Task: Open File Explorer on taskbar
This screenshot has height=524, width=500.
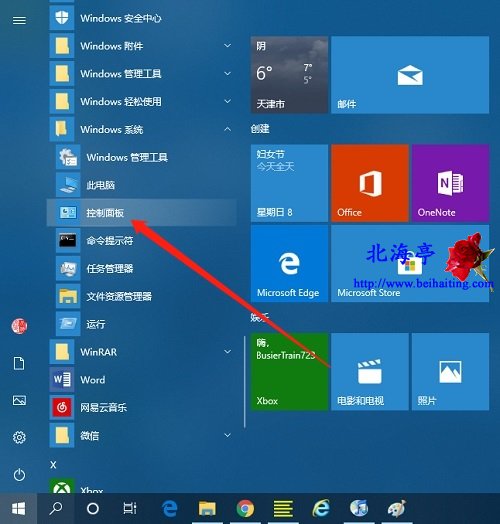Action: pyautogui.click(x=207, y=509)
